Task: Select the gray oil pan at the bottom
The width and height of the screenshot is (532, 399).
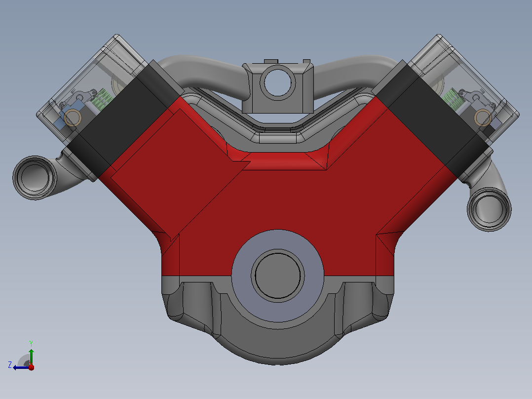Action: tap(277, 343)
